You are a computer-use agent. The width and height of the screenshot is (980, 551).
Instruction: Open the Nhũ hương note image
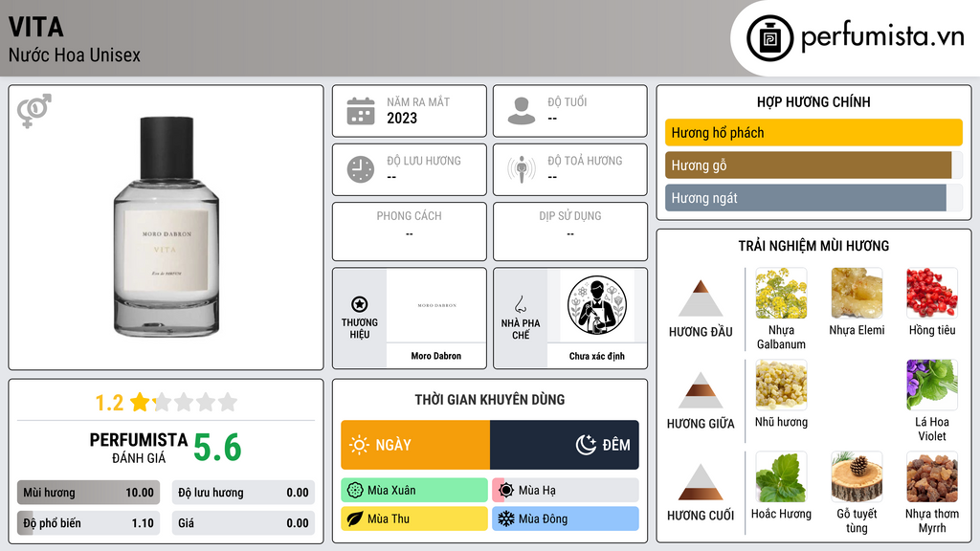[x=781, y=386]
